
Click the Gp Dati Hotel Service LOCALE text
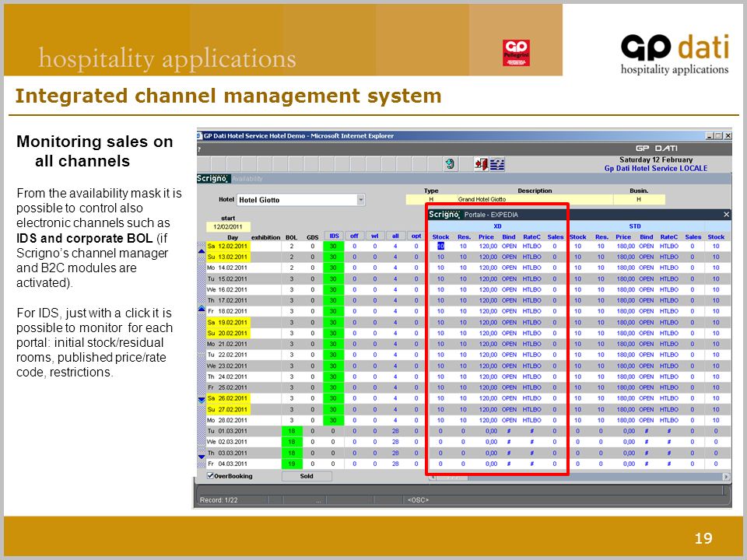click(656, 168)
